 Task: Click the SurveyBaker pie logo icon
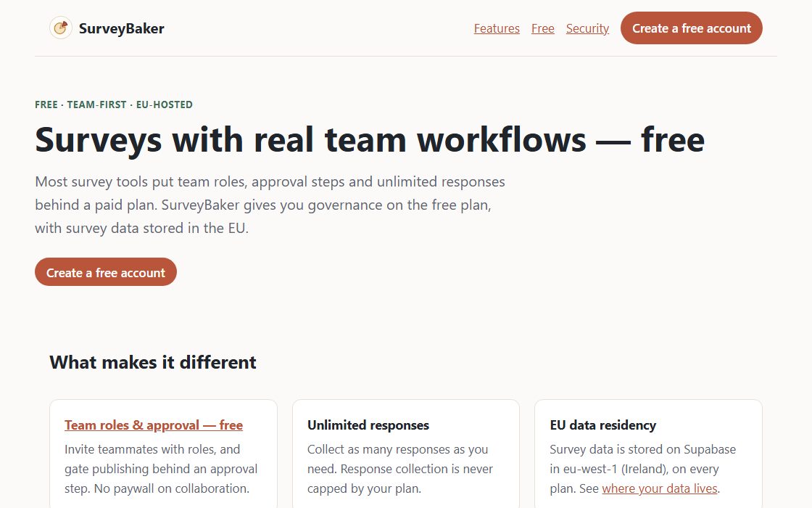point(61,28)
